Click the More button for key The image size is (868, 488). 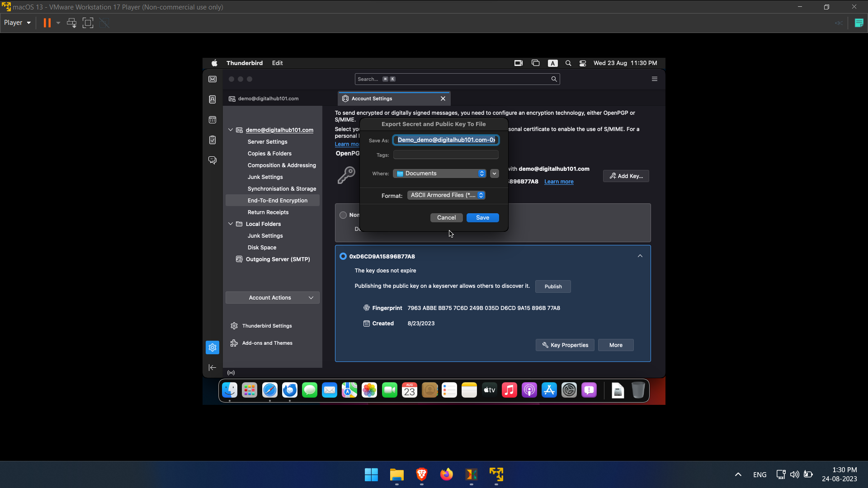click(x=616, y=345)
